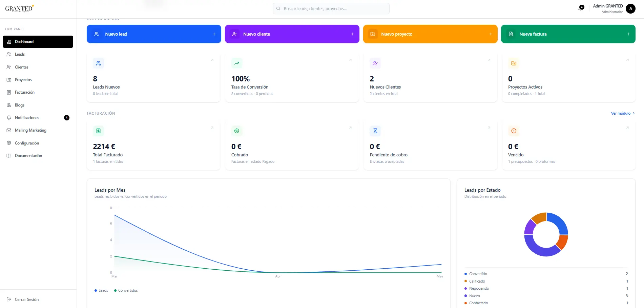The height and width of the screenshot is (308, 644).
Task: Click the search magnifier icon
Action: (x=278, y=9)
